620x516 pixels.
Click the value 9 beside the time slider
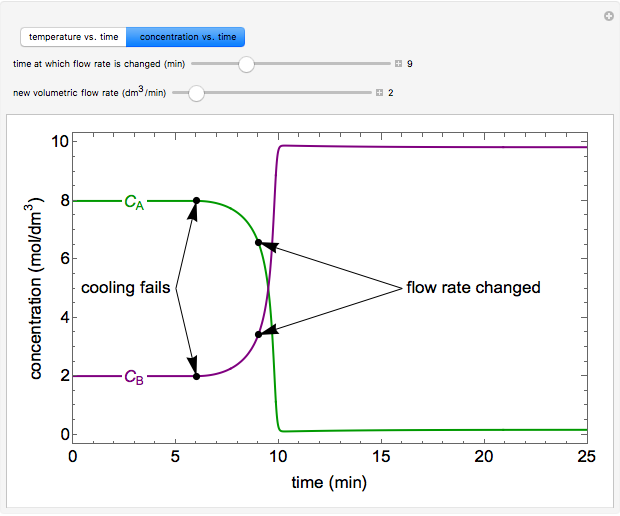[410, 64]
